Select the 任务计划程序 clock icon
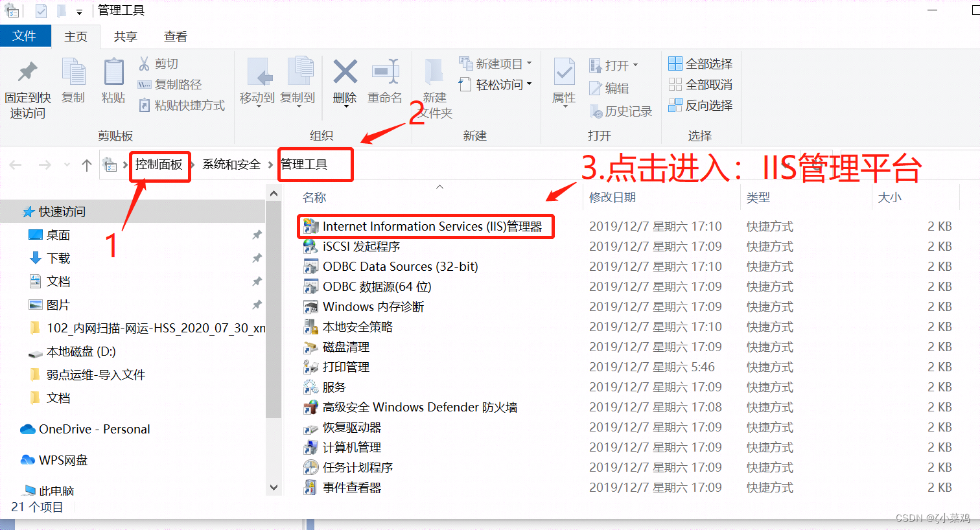The height and width of the screenshot is (530, 980). [x=311, y=467]
